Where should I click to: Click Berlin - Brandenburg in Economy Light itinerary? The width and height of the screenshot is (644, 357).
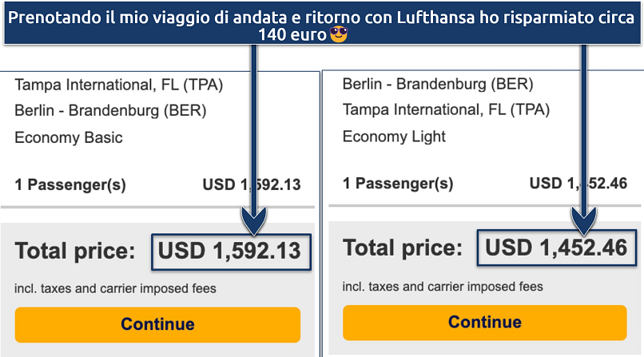coord(437,84)
